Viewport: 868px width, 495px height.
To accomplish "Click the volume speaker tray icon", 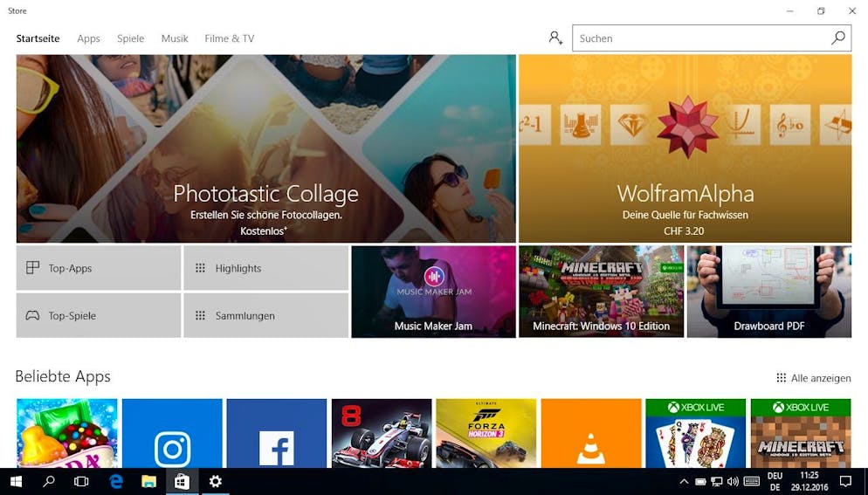I will pyautogui.click(x=733, y=482).
